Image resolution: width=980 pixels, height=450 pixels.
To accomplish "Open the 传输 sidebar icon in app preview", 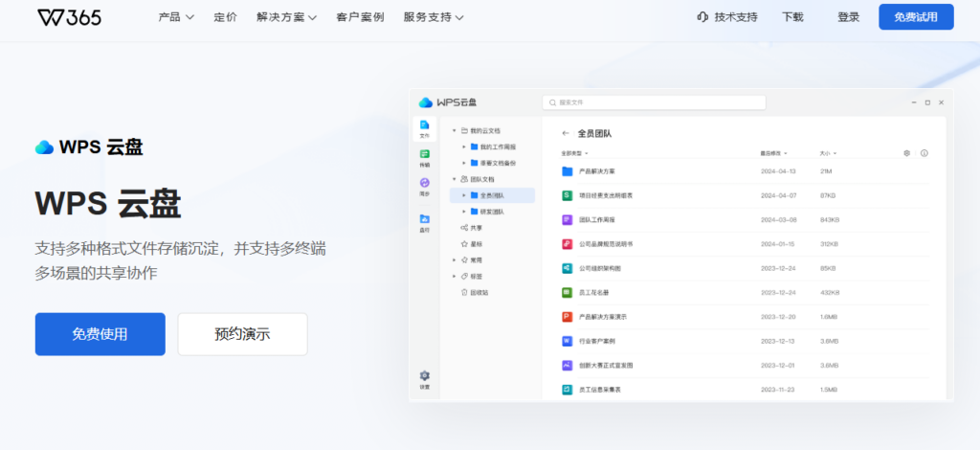I will pos(424,157).
